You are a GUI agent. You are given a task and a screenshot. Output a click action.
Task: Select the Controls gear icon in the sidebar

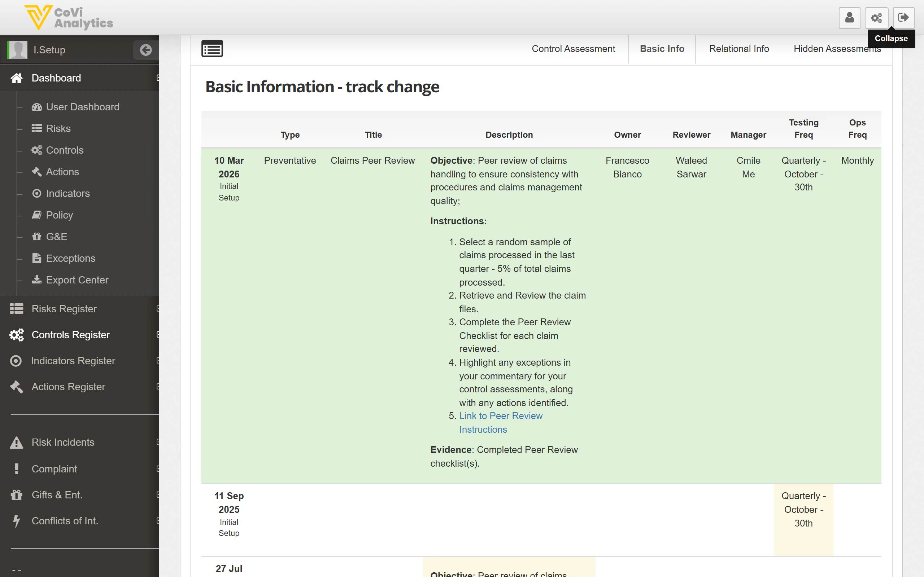tap(37, 150)
